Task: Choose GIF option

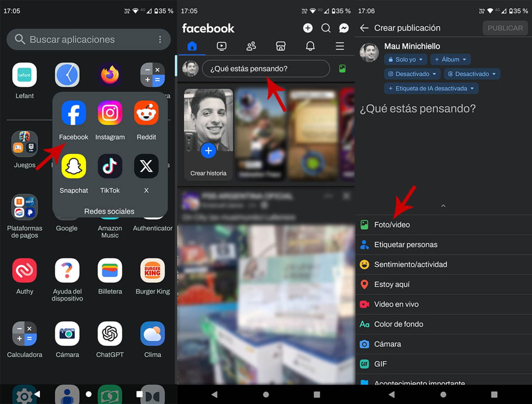Action: click(x=443, y=364)
